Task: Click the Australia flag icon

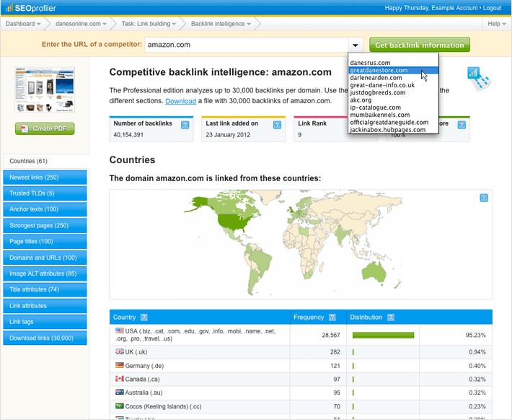Action: click(x=120, y=393)
